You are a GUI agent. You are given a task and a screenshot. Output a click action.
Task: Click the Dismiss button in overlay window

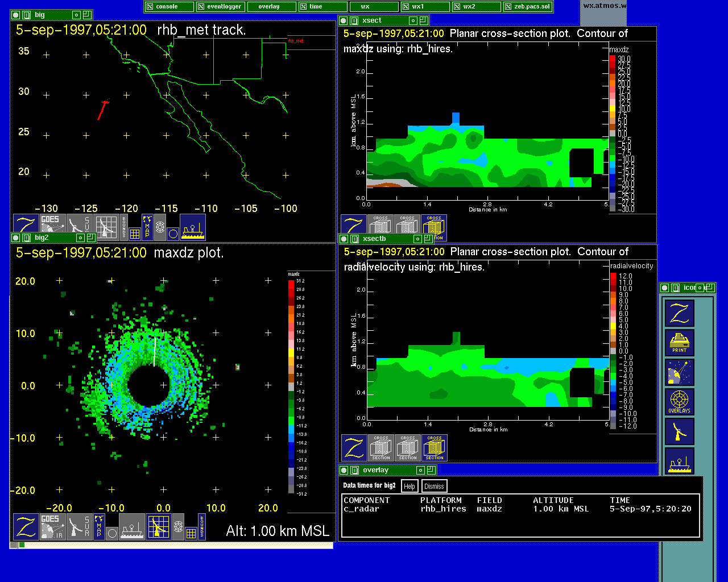click(434, 487)
